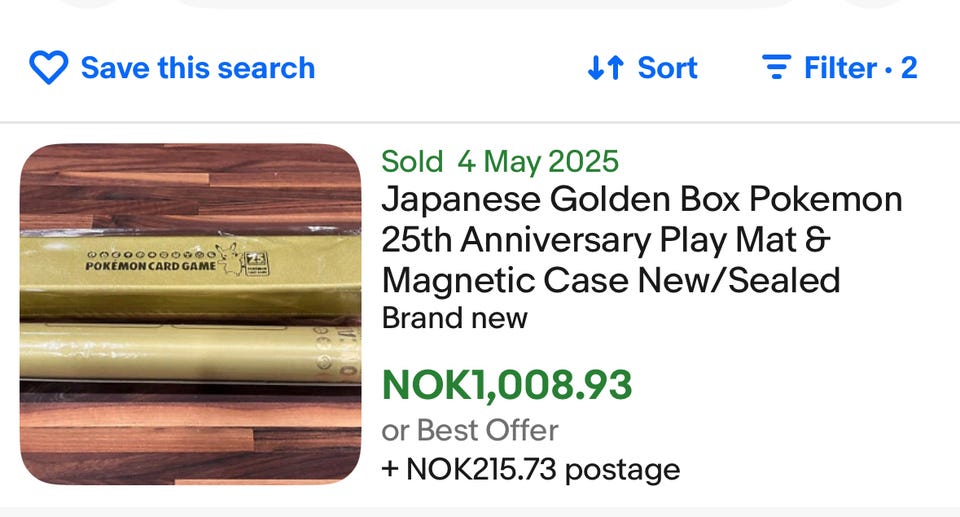Tap the three-line filter icon
The image size is (960, 517).
[776, 68]
